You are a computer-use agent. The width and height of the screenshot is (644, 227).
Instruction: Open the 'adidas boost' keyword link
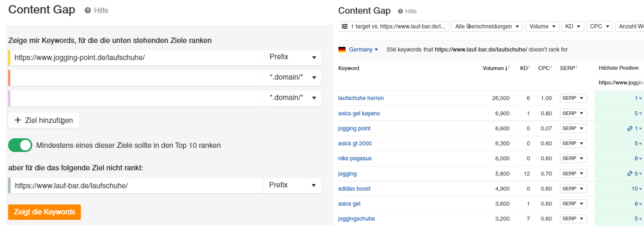pos(354,189)
